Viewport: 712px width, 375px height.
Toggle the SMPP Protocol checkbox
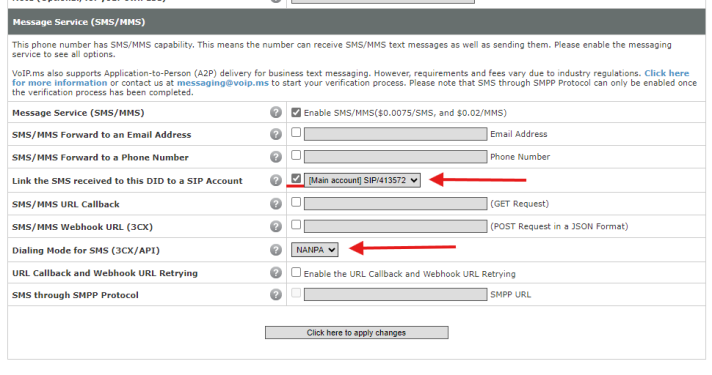pos(296,293)
